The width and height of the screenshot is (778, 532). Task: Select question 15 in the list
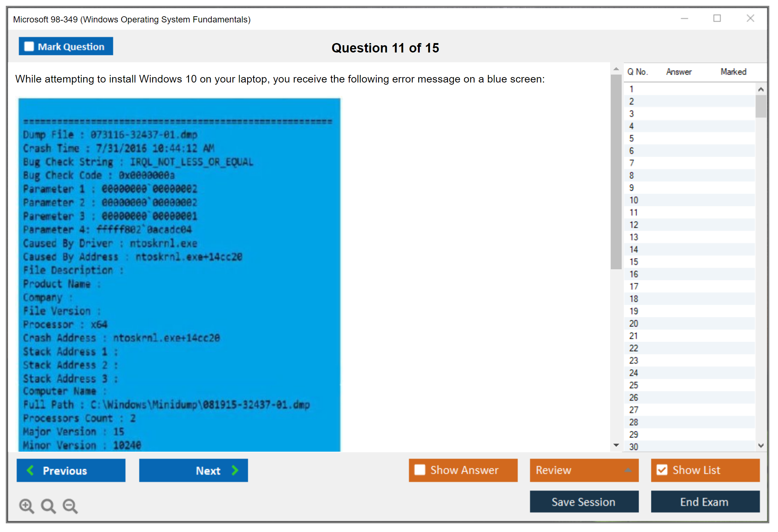[x=633, y=262]
